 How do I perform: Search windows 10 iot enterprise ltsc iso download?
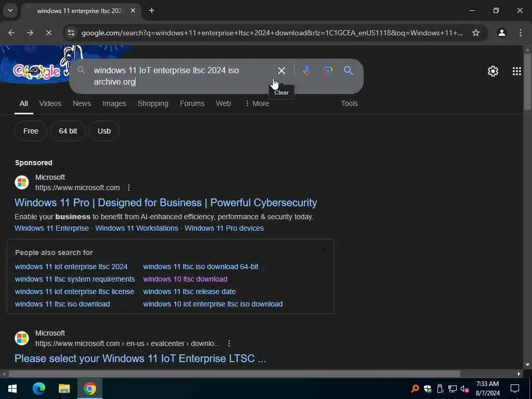(212, 304)
